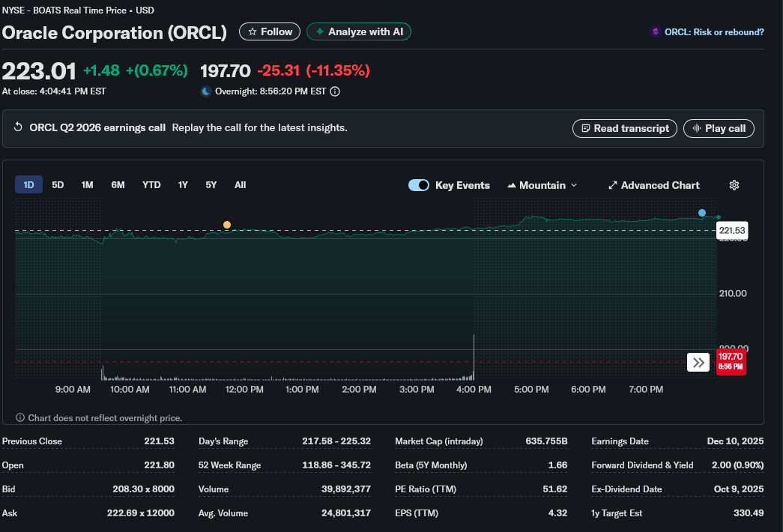783x532 pixels.
Task: Click the chart overnight notice info icon
Action: tap(20, 417)
